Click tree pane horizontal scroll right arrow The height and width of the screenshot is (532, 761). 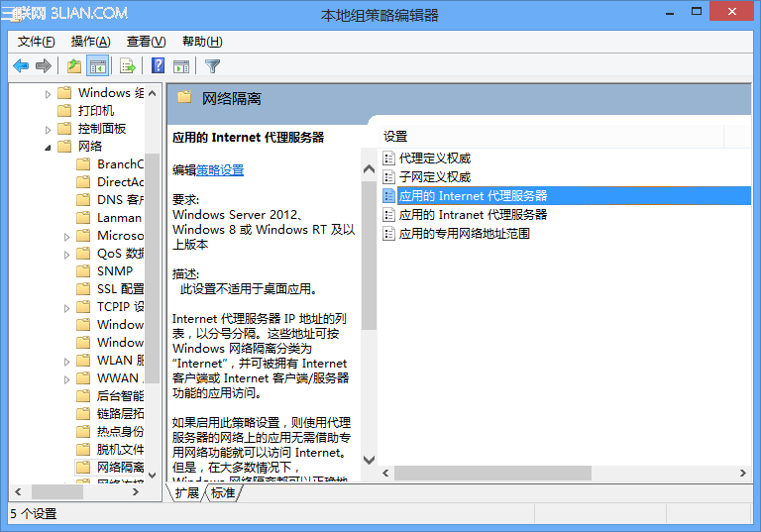[x=136, y=491]
